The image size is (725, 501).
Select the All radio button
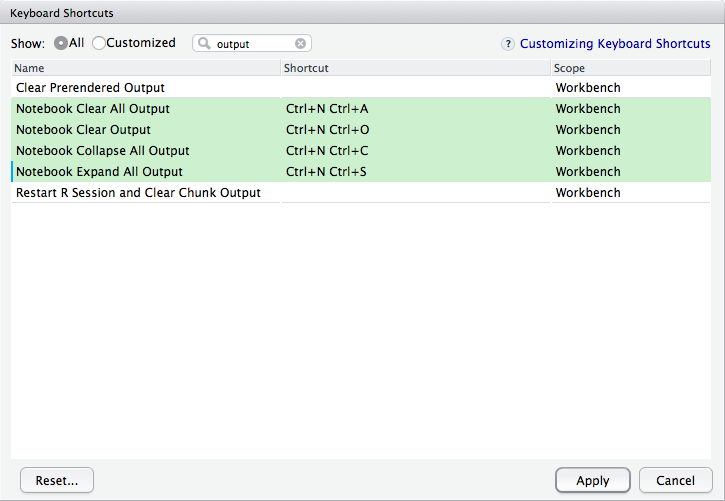point(61,43)
